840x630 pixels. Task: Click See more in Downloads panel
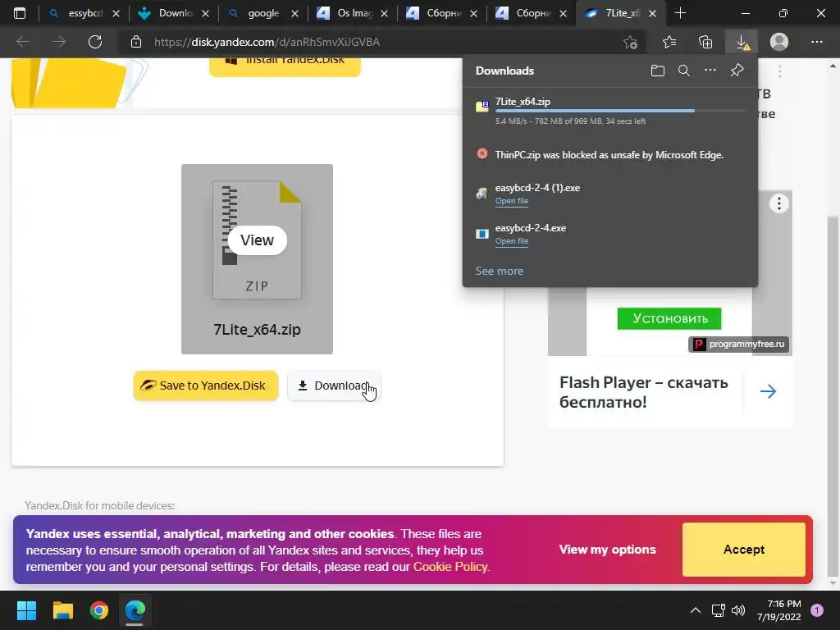500,271
